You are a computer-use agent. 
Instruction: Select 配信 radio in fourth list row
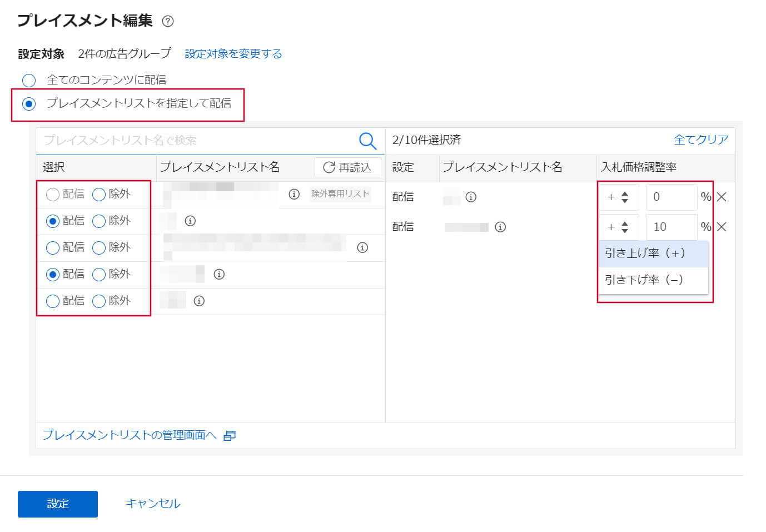[53, 275]
